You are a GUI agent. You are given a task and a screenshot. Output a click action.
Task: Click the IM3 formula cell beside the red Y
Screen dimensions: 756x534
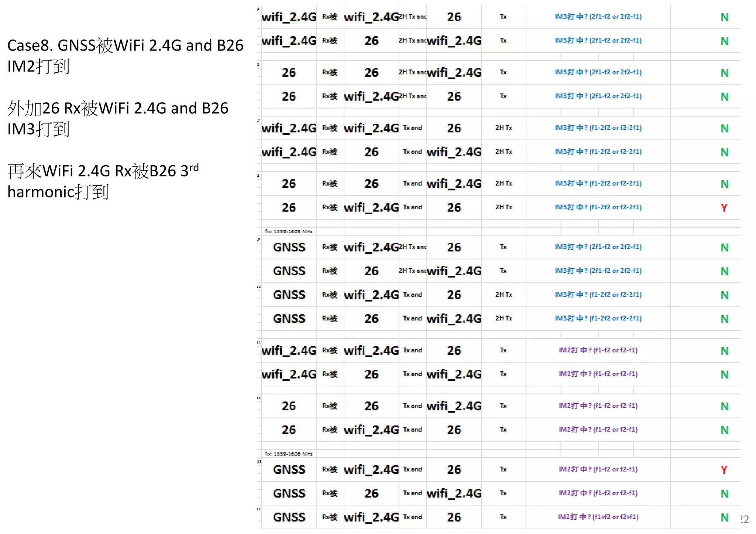point(598,207)
